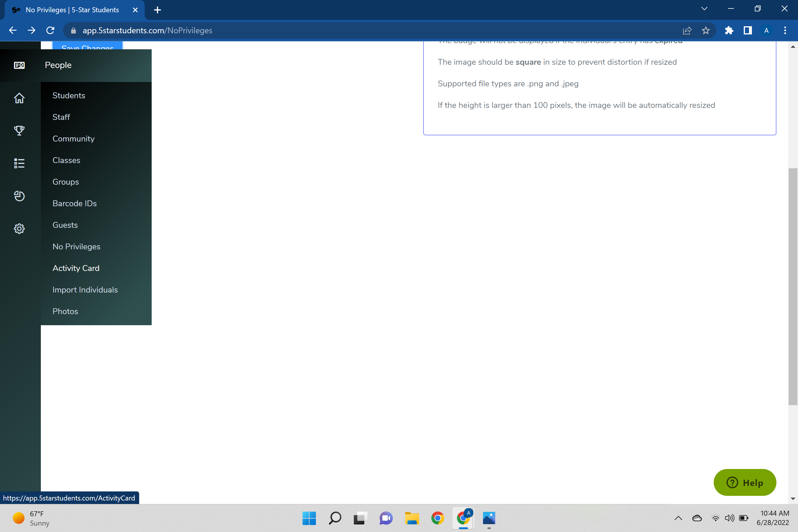Open the OneDrive cloud tray icon
This screenshot has height=532, width=798.
697,518
